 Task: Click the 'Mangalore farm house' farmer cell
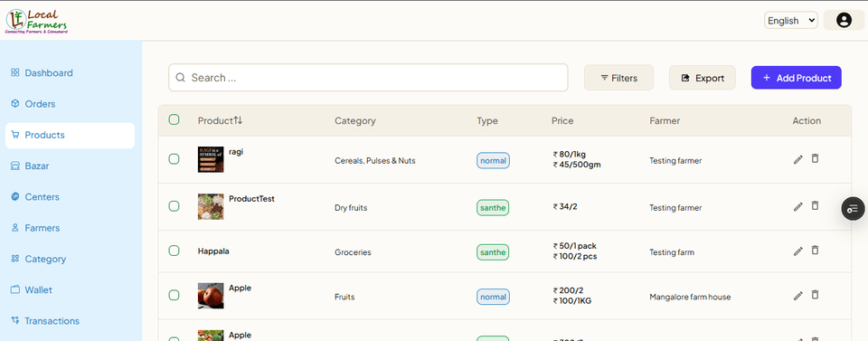point(690,297)
